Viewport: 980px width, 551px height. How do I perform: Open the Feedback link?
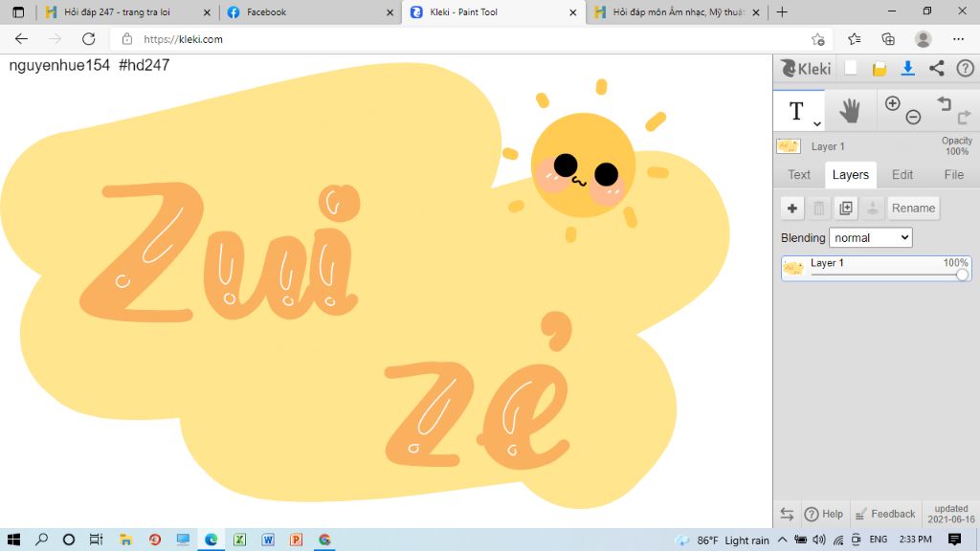[884, 514]
